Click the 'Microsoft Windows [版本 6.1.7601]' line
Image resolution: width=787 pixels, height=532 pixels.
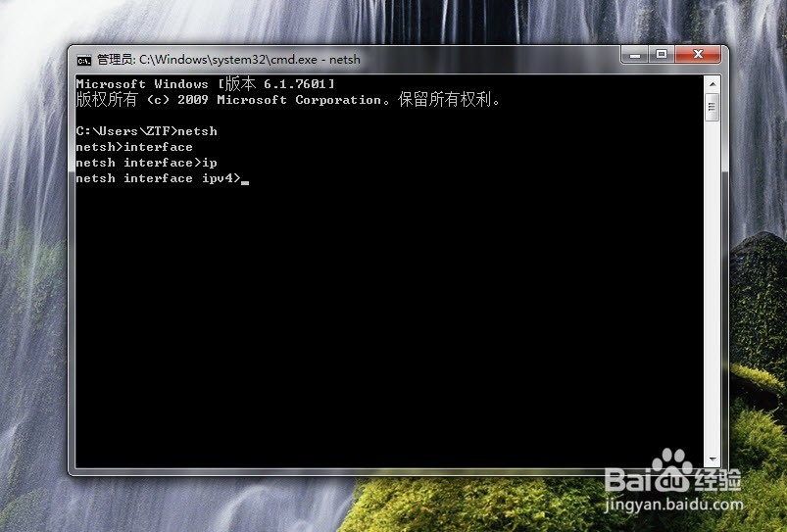pos(205,84)
